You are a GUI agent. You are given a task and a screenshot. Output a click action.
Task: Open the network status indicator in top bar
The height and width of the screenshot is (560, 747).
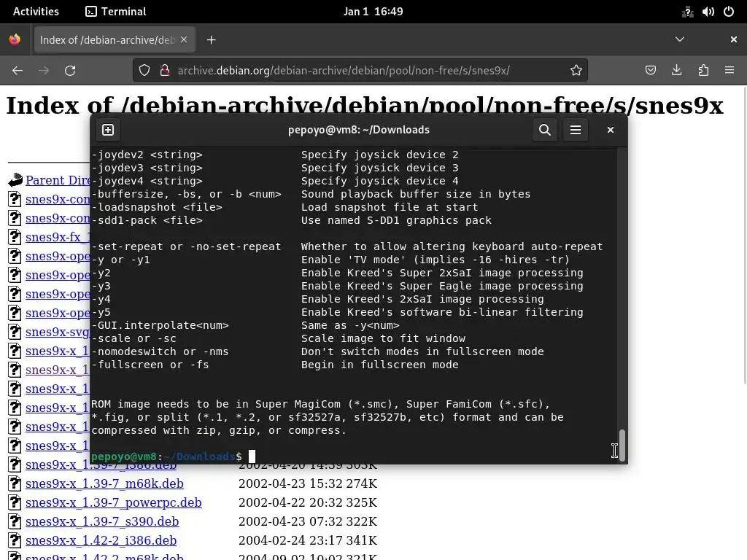pos(687,12)
